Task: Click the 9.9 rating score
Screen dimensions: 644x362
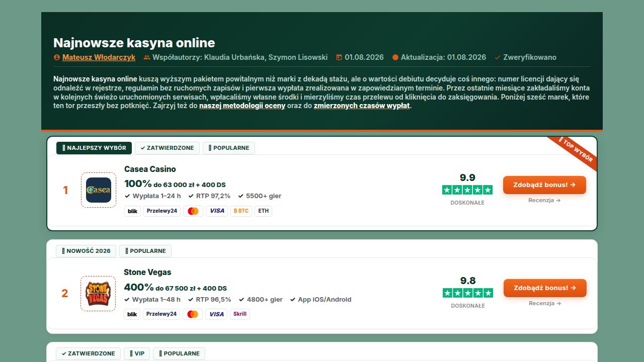Action: pyautogui.click(x=467, y=177)
